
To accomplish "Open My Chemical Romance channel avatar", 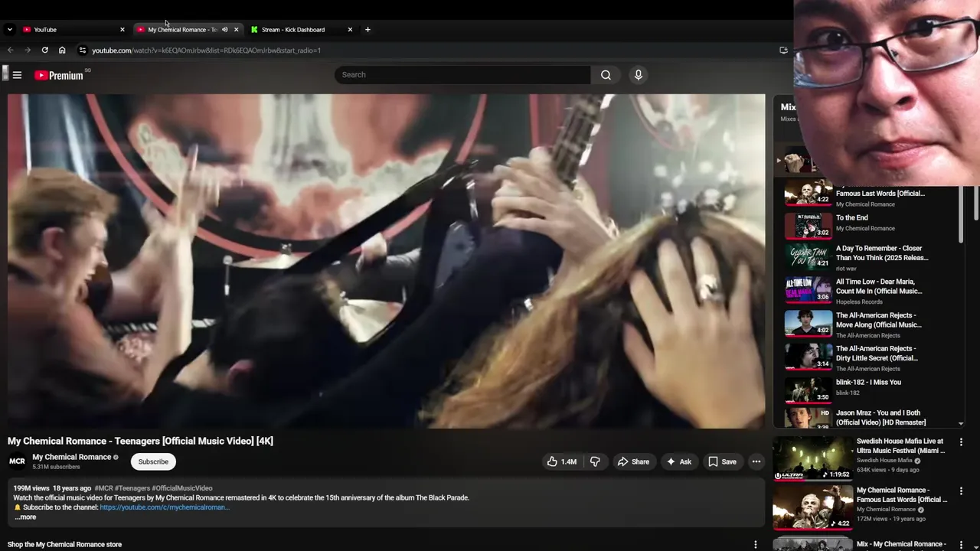I will point(17,461).
